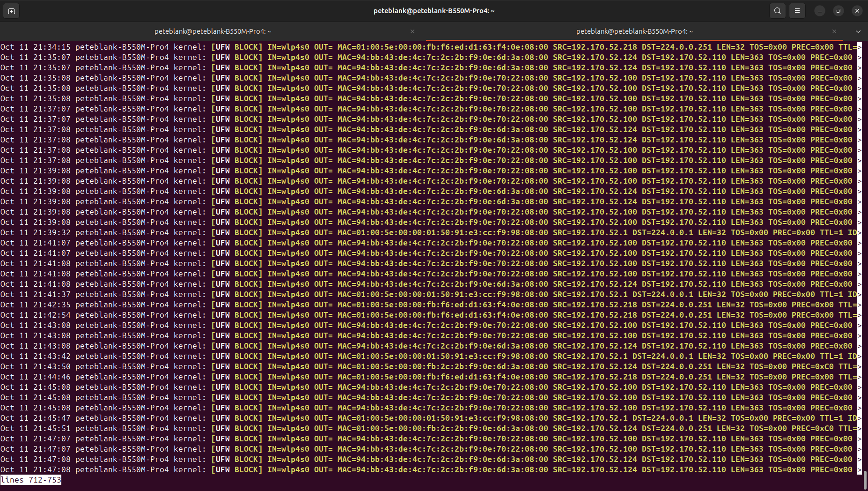Select the second, active peteblank terminal tab
Viewport: 868px width, 491px height.
634,31
